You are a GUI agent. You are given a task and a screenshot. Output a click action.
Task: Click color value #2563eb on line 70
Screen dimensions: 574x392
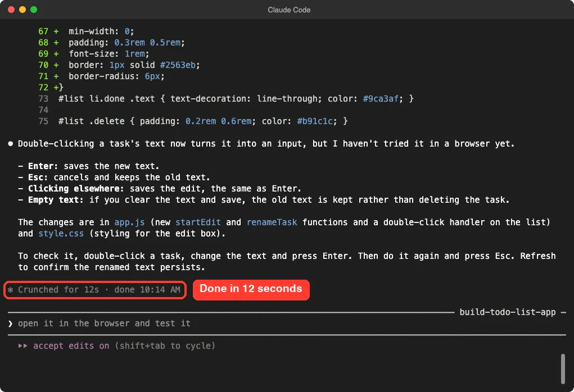click(x=178, y=65)
